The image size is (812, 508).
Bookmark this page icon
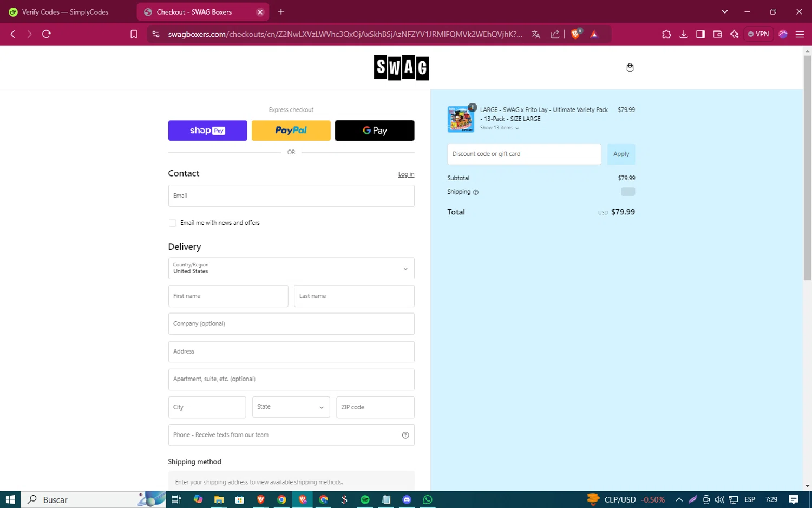tap(134, 34)
